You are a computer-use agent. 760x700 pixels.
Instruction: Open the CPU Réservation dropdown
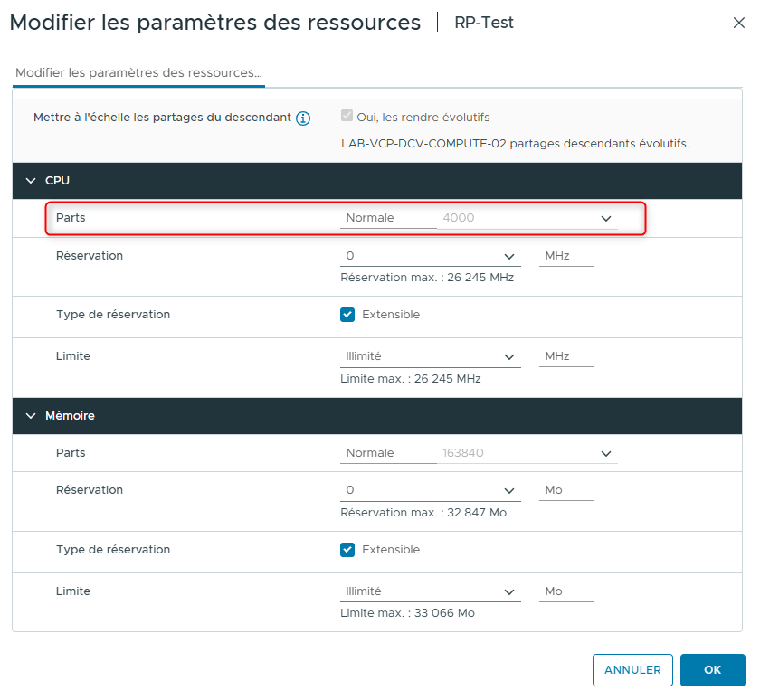(x=509, y=255)
